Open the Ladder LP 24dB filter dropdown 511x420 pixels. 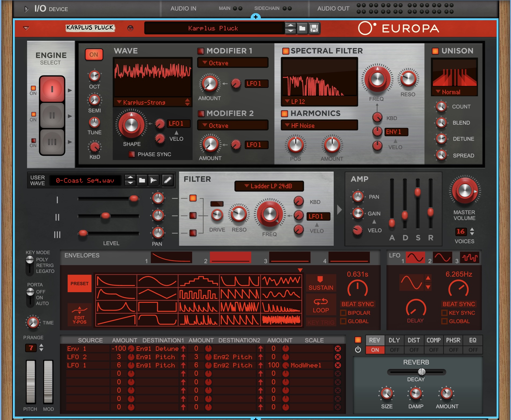click(269, 186)
